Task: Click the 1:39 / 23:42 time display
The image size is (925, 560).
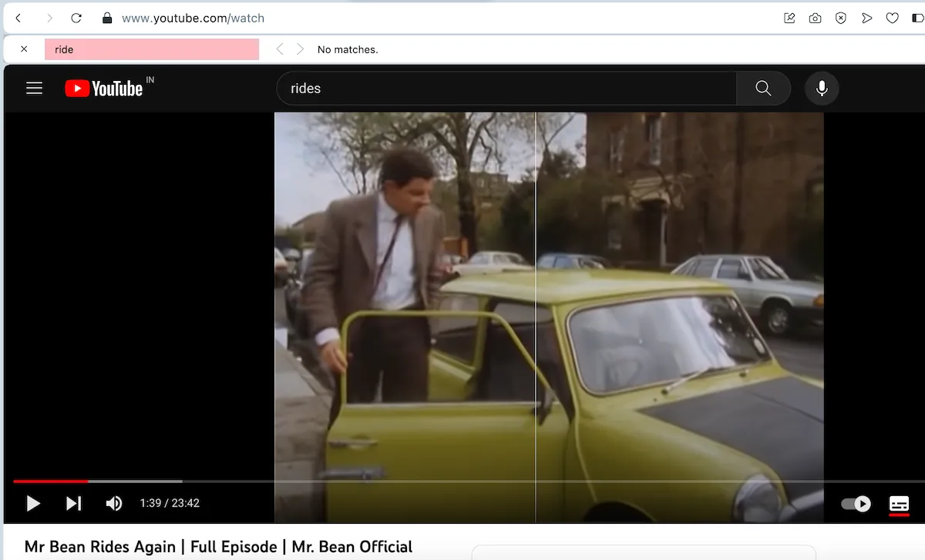Action: (170, 503)
